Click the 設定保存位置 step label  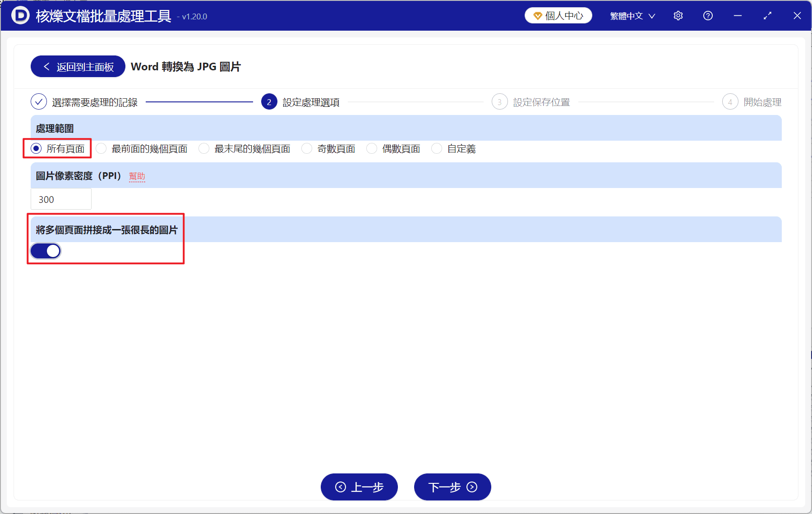pos(541,101)
